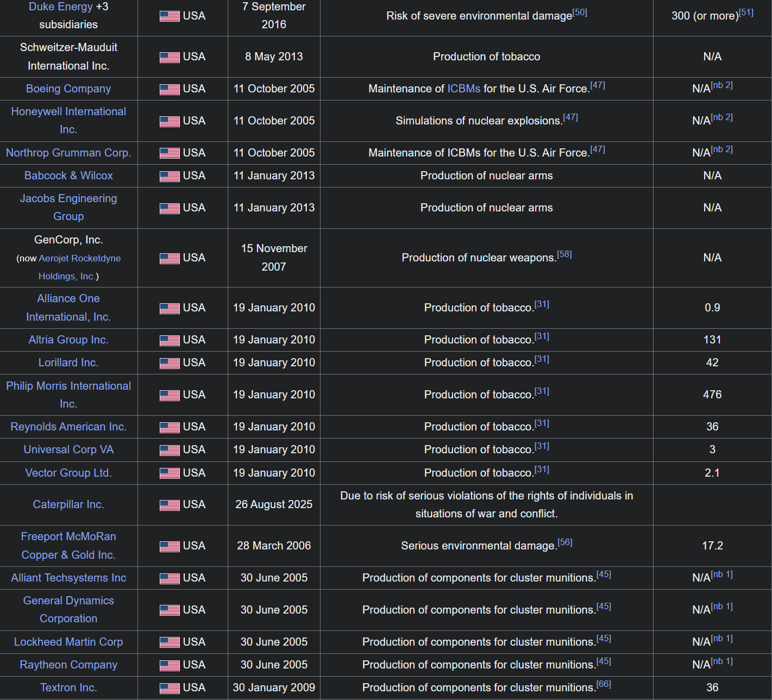Viewport: 772px width, 700px height.
Task: Select the flag in the Universal Corp VA row
Action: [170, 450]
